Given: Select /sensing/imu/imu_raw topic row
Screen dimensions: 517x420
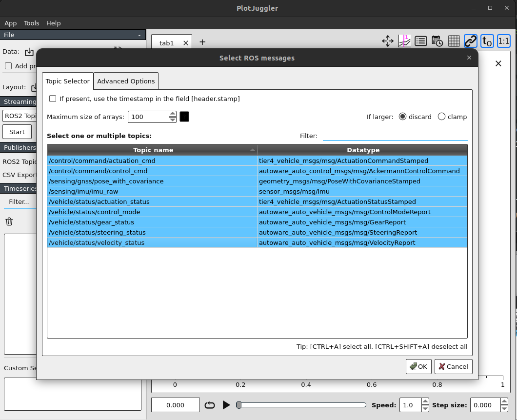Looking at the screenshot, I should [257, 191].
